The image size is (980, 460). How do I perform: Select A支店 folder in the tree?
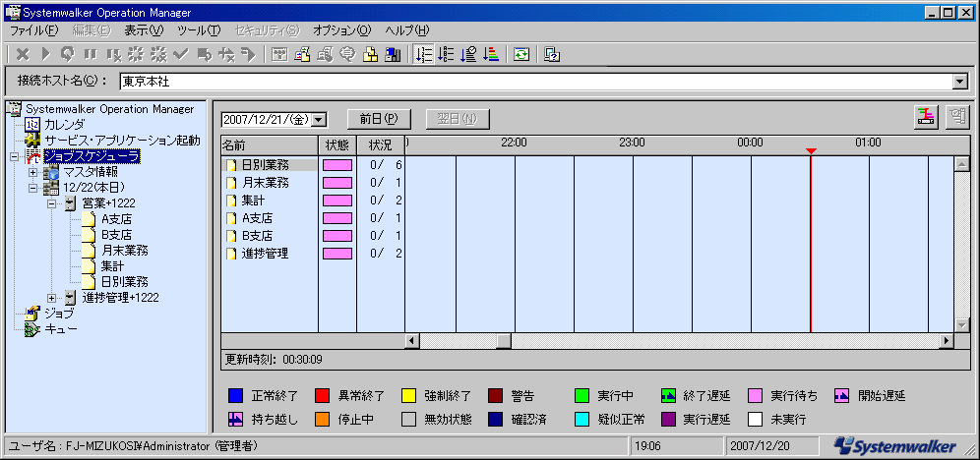pyautogui.click(x=116, y=219)
